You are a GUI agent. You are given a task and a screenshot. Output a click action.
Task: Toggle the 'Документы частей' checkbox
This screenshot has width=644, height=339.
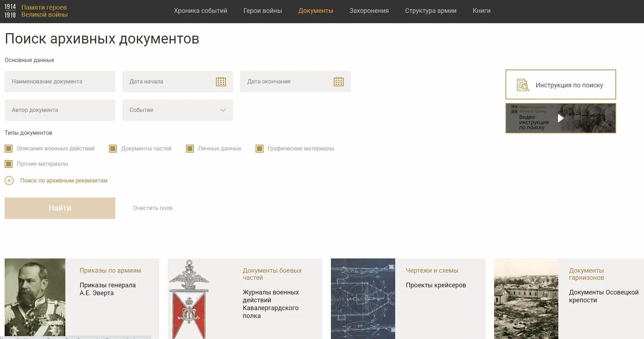click(113, 149)
